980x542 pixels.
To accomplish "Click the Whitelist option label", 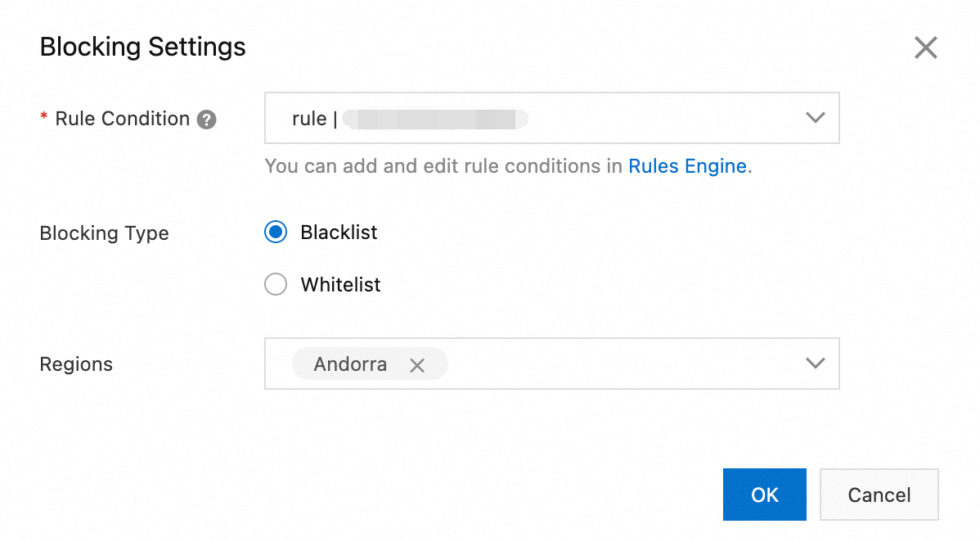I will (x=340, y=285).
